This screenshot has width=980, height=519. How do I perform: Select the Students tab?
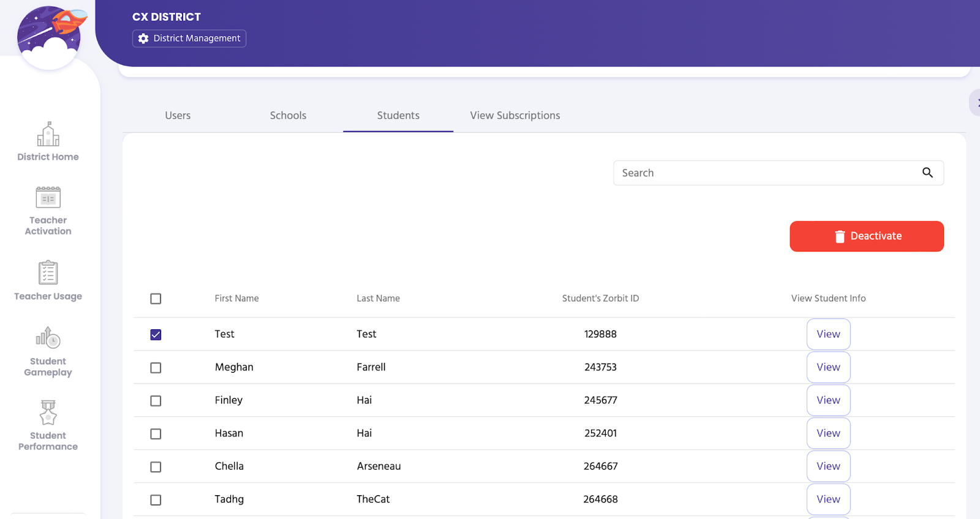[398, 115]
